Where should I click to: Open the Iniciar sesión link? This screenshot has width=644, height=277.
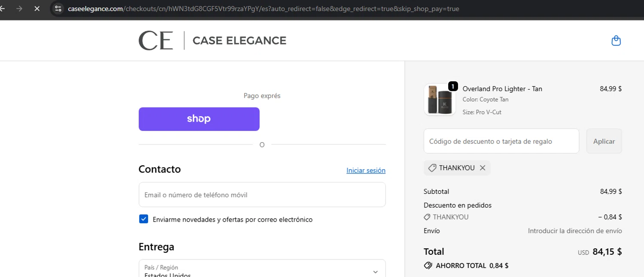pos(366,170)
